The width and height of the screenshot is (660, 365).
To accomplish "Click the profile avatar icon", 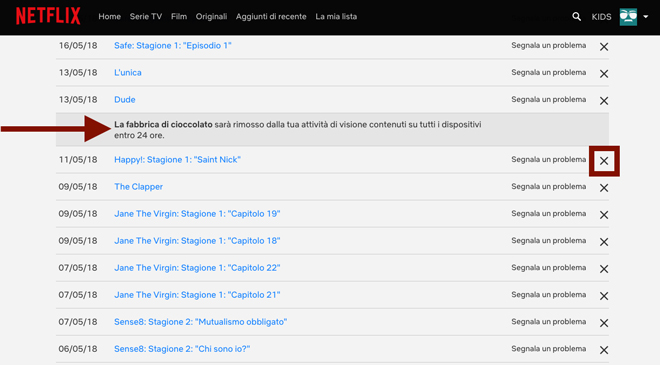I will click(x=628, y=17).
